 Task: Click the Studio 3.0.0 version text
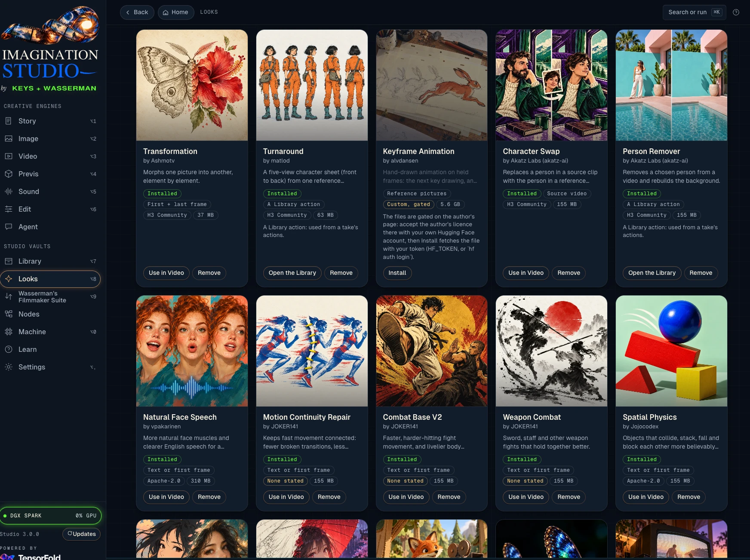pyautogui.click(x=20, y=534)
